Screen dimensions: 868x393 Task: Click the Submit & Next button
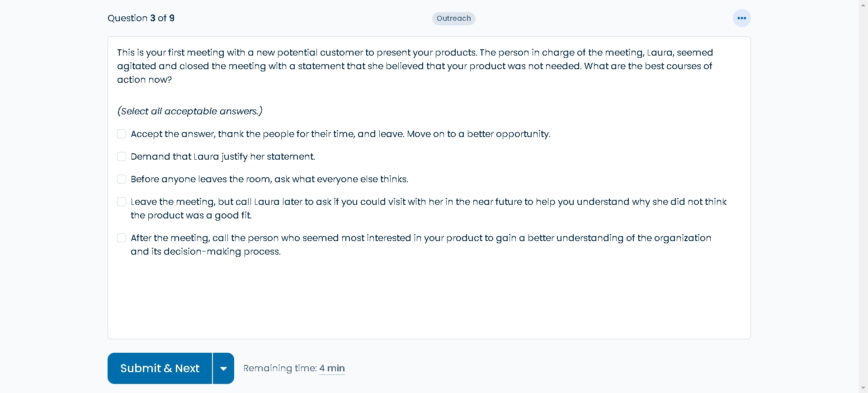tap(160, 368)
